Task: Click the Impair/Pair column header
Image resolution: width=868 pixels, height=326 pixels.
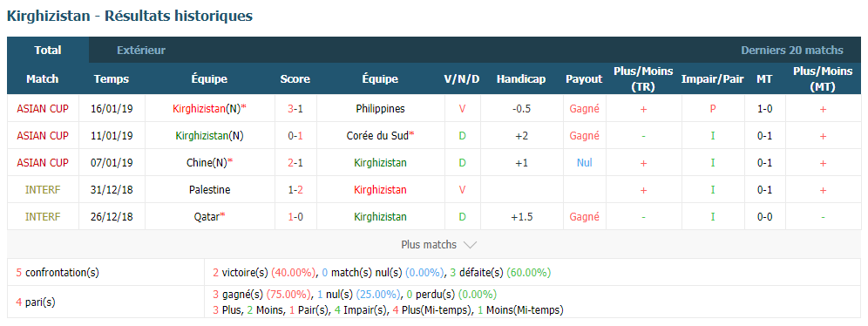Action: (713, 79)
